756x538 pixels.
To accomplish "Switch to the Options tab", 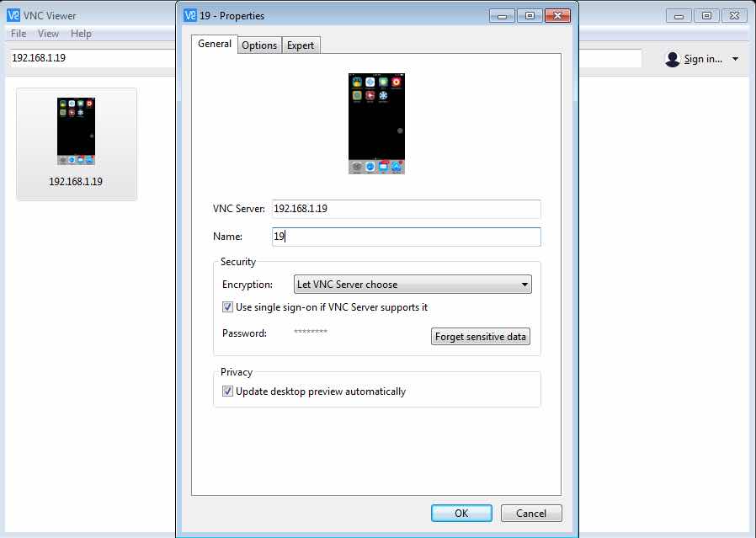I will click(x=259, y=45).
